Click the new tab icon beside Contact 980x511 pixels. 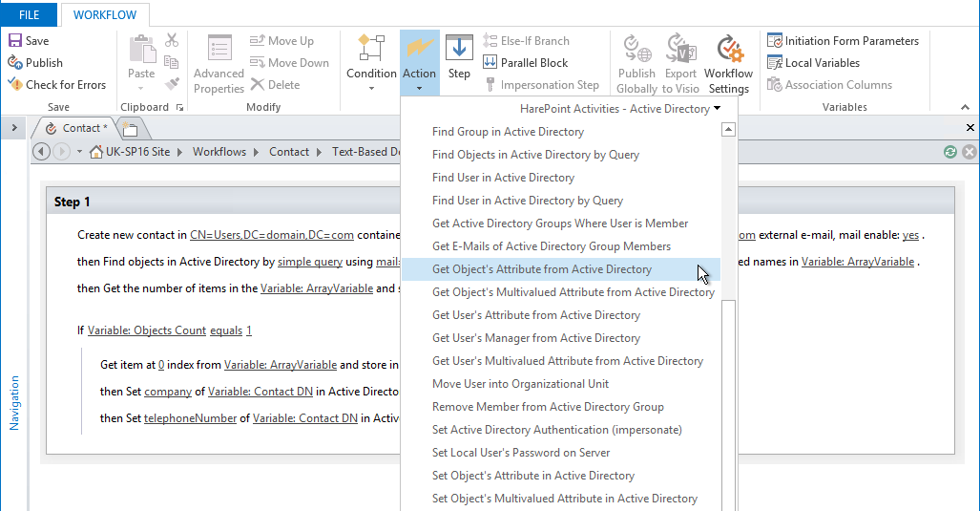click(x=130, y=129)
